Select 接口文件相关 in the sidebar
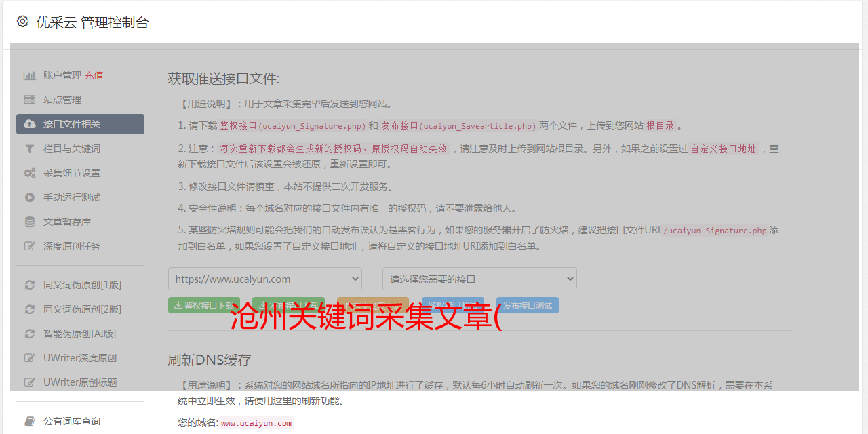 [80, 124]
